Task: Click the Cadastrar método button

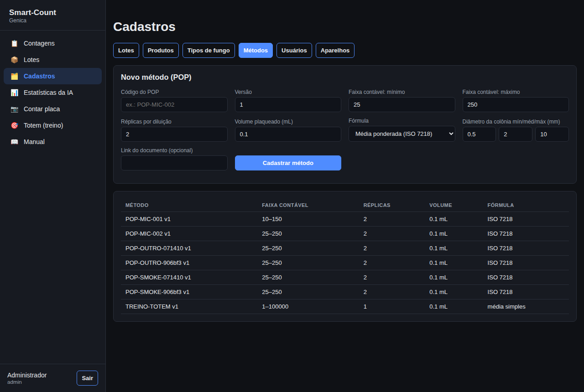Action: point(288,163)
